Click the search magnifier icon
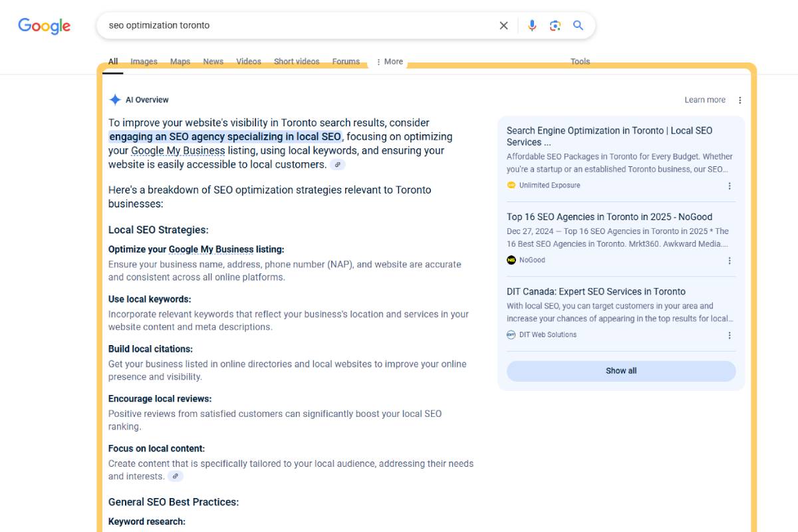Image resolution: width=798 pixels, height=532 pixels. [578, 25]
